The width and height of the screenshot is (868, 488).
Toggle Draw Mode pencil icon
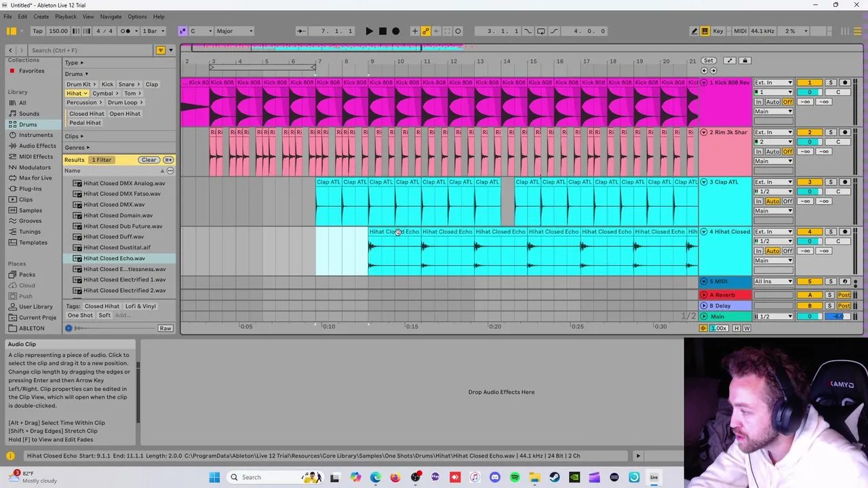pos(694,31)
